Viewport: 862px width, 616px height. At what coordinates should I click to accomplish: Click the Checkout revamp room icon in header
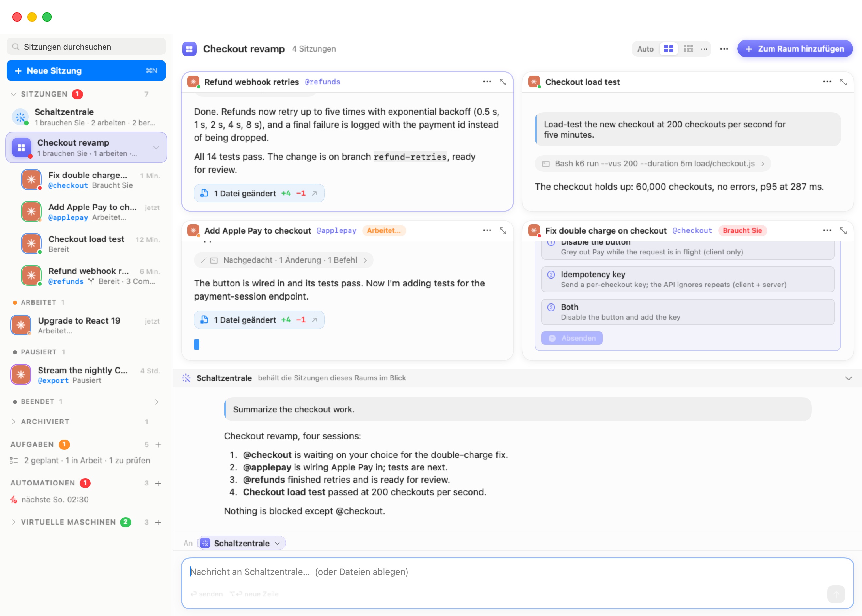189,49
